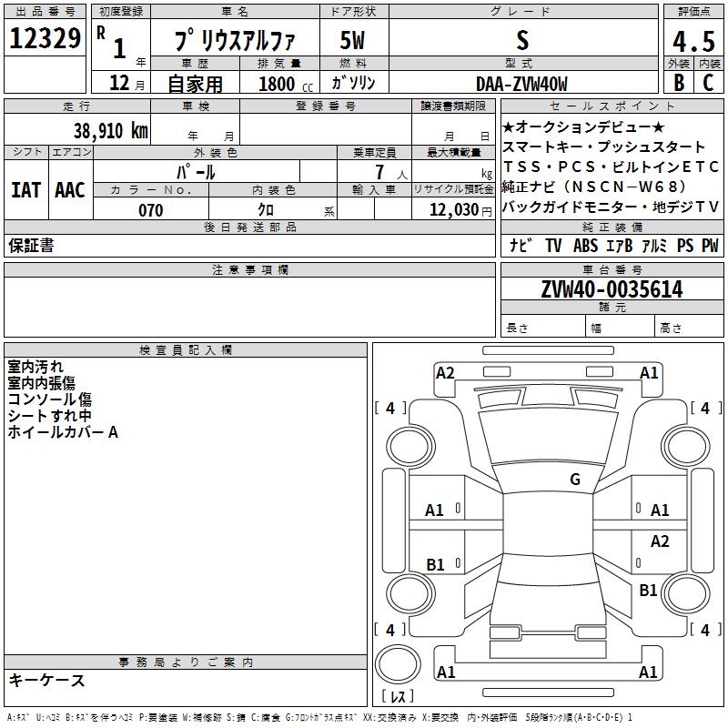The image size is (728, 728).
Task: Select the セールスポイント header
Action: [x=612, y=106]
